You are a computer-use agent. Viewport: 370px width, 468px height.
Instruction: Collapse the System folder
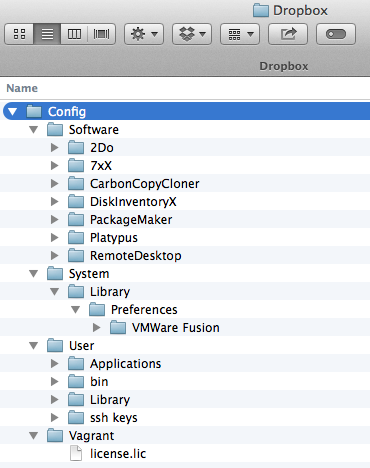(33, 274)
